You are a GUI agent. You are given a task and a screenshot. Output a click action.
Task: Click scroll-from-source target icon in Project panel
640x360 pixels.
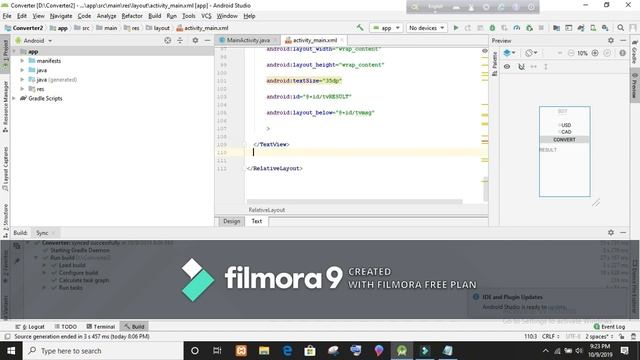167,40
